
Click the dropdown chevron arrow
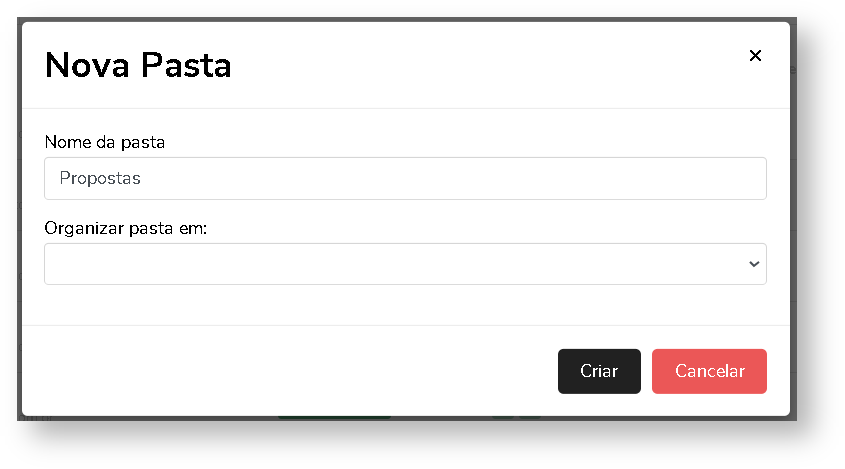pyautogui.click(x=754, y=264)
